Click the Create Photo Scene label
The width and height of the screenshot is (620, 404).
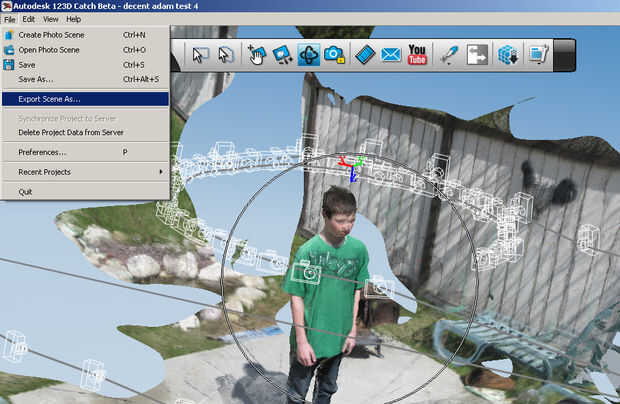(51, 35)
